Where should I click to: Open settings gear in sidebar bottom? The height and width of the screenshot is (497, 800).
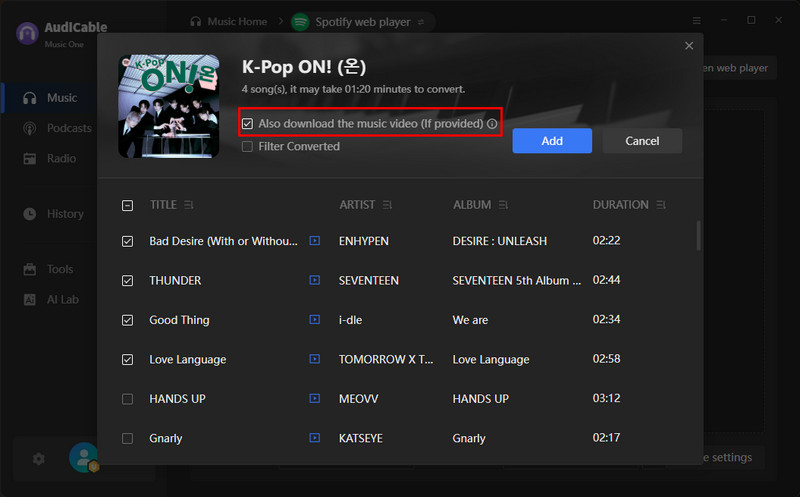pyautogui.click(x=39, y=459)
